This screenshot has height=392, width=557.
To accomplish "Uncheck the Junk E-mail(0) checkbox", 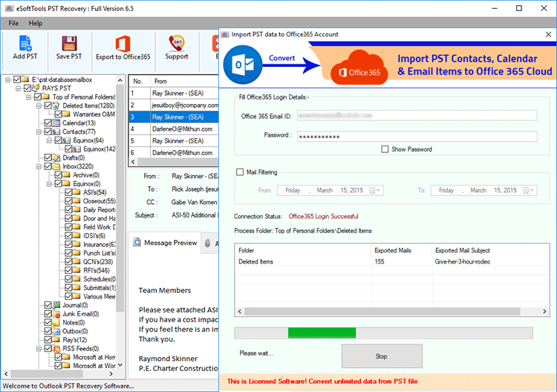I will tap(48, 314).
